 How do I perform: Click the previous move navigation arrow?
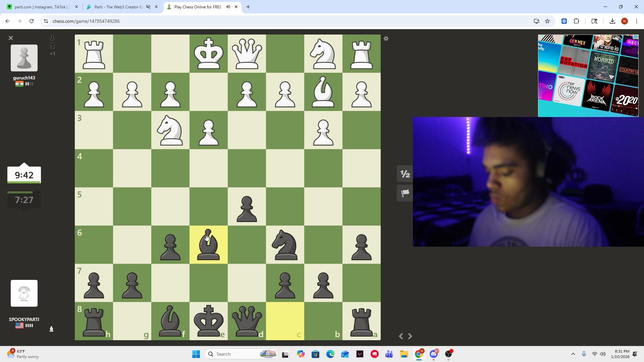(x=400, y=336)
